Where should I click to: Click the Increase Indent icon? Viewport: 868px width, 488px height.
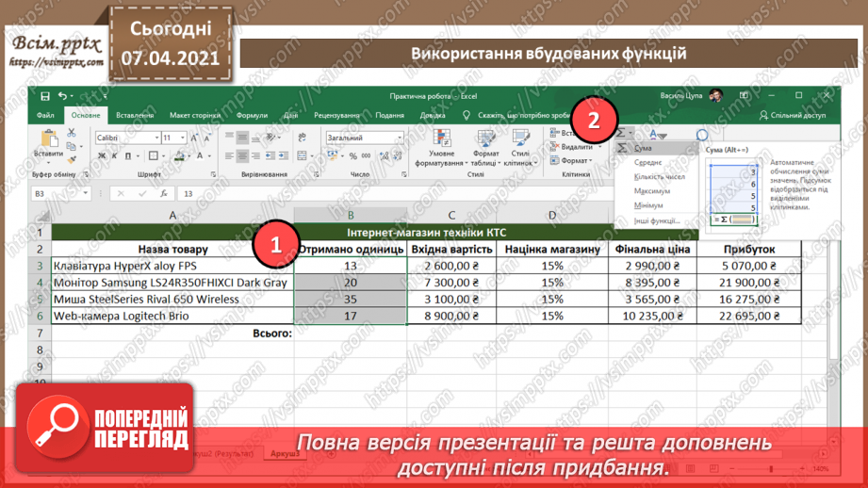click(x=284, y=156)
